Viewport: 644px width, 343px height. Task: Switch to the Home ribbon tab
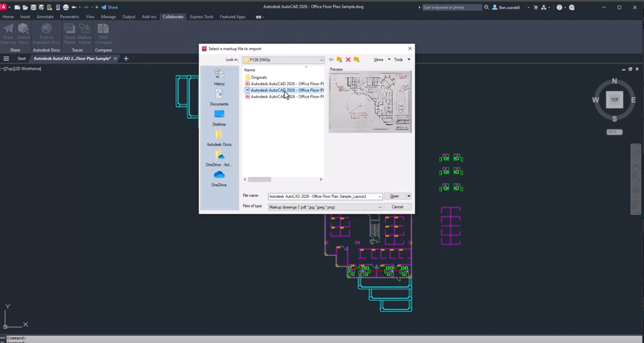tap(8, 17)
